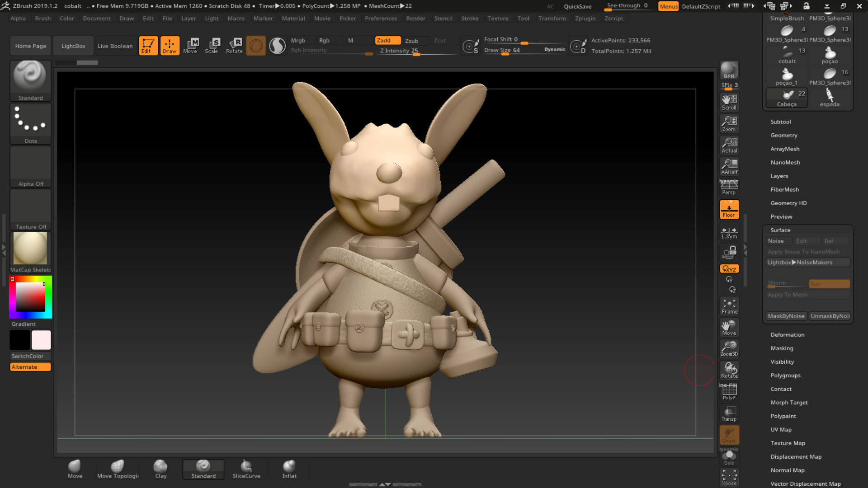Expand the FiberMesh section
This screenshot has height=488, width=868.
pos(785,190)
